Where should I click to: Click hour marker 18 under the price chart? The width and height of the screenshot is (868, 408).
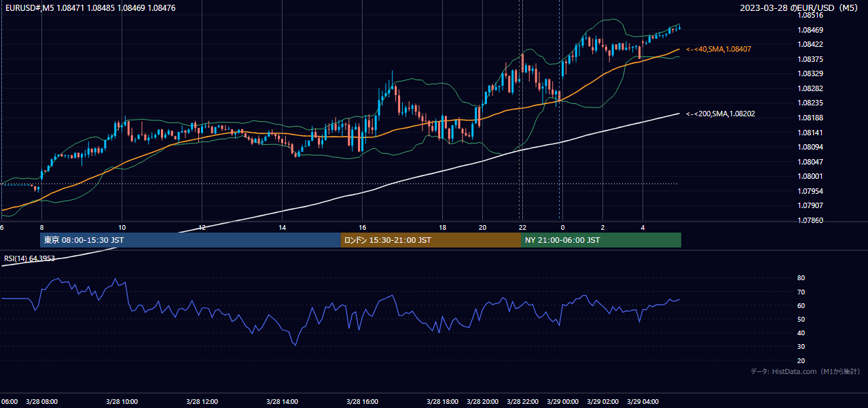[443, 227]
